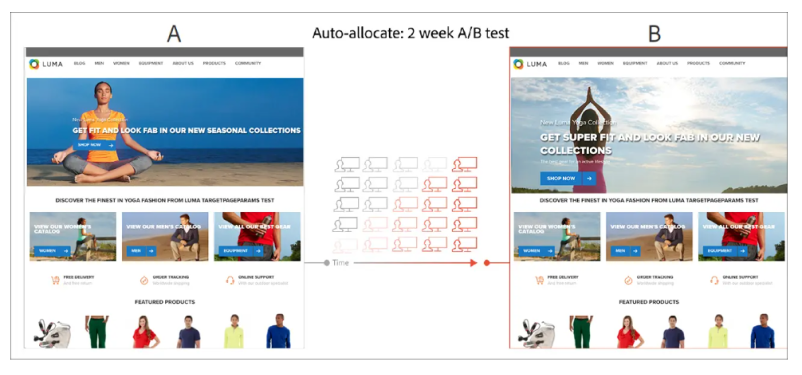Select the blue long-sleeve product on page A
Screen dimensions: 802x375
pyautogui.click(x=278, y=331)
